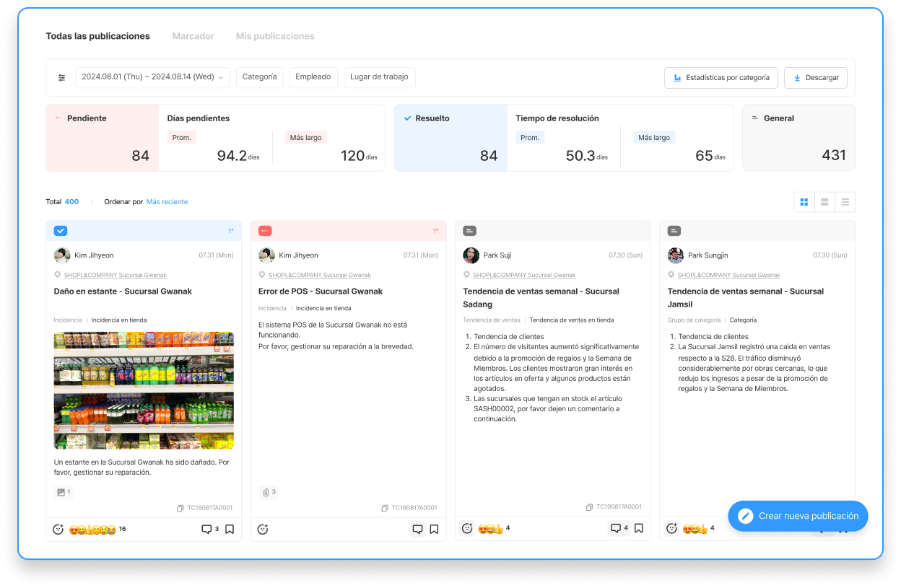Open the Categoría filter

point(259,77)
